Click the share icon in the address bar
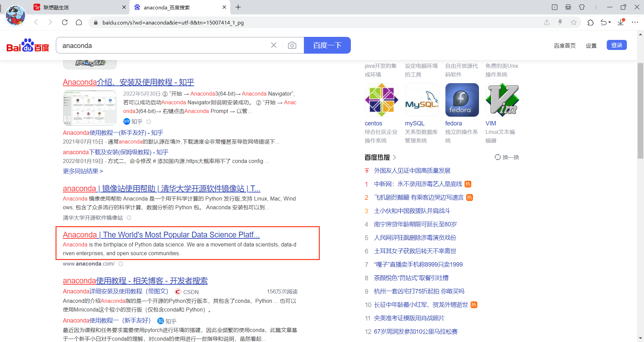 coord(547,22)
